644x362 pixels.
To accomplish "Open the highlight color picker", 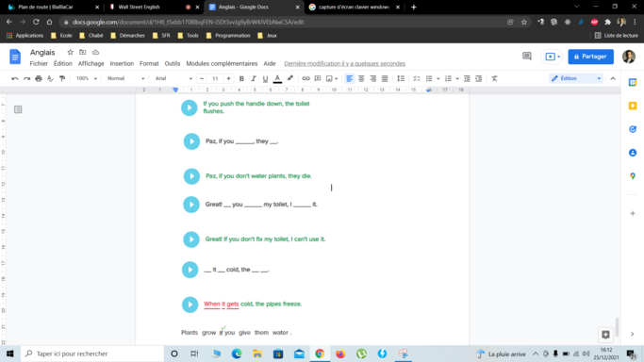I will pos(290,78).
